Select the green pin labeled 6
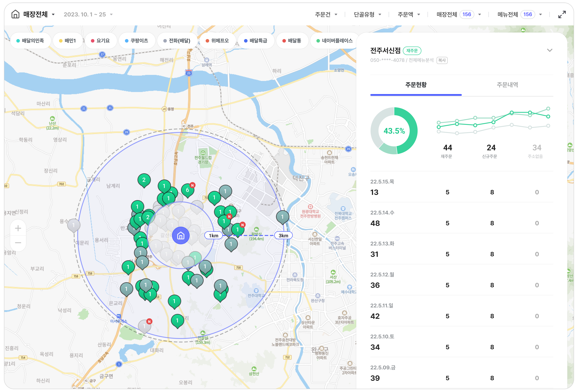The height and width of the screenshot is (392, 578). point(187,191)
